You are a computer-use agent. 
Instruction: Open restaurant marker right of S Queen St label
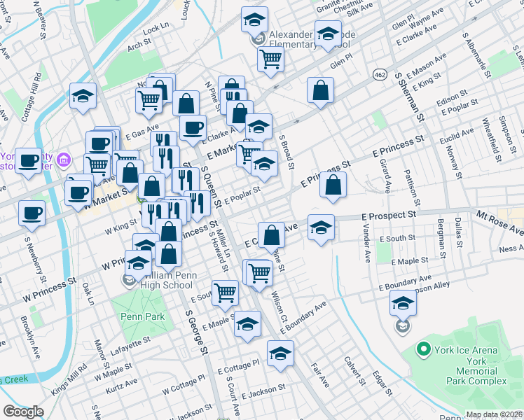point(198,206)
